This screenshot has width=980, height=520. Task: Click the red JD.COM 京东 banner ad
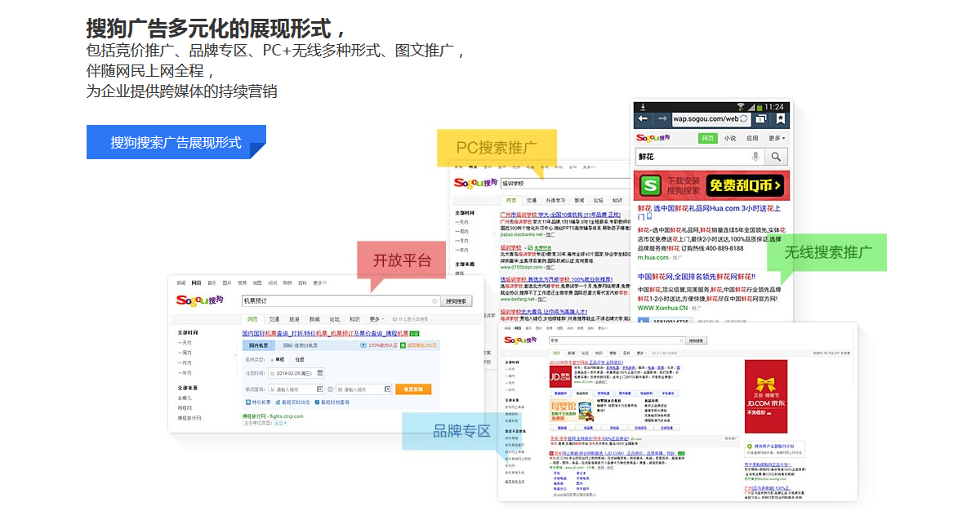coord(765,396)
